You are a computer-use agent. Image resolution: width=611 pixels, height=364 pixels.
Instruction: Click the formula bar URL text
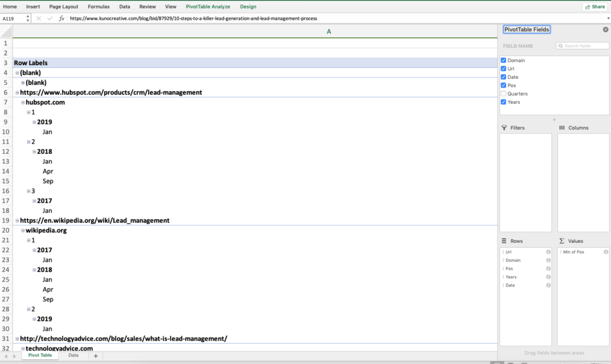pyautogui.click(x=193, y=18)
